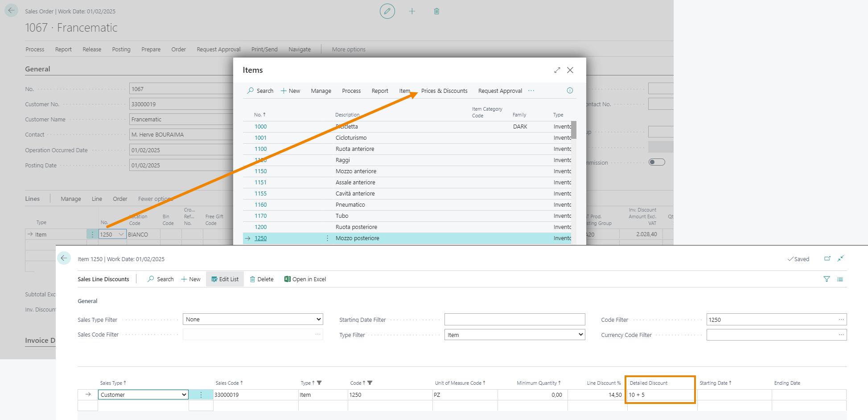The height and width of the screenshot is (420, 868).
Task: Click the pencil edit icon on Sales Order
Action: click(387, 11)
